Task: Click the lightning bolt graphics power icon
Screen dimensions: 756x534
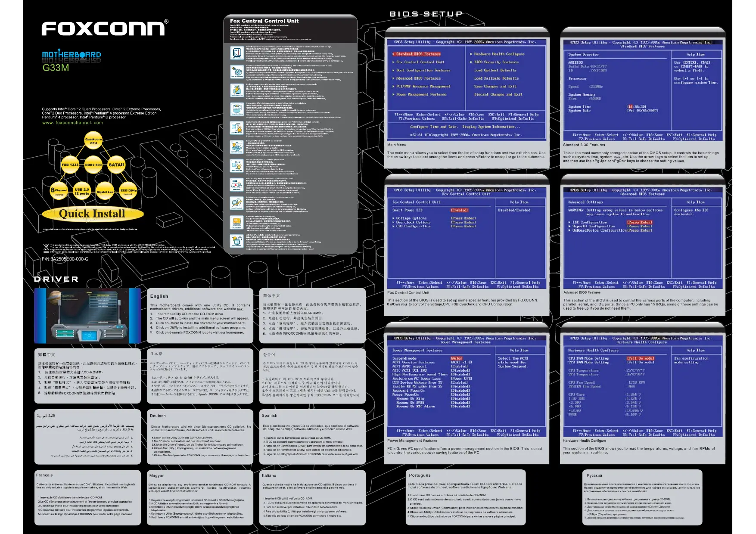Action: (236, 90)
